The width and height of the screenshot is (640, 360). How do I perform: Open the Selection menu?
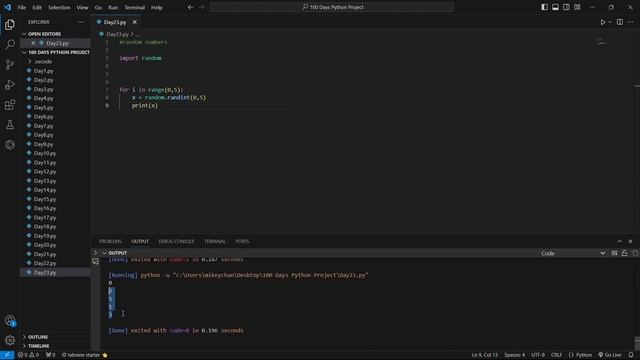[x=59, y=7]
